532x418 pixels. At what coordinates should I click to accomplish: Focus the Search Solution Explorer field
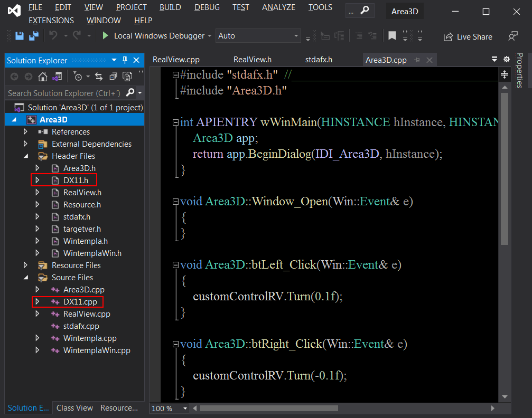click(64, 93)
